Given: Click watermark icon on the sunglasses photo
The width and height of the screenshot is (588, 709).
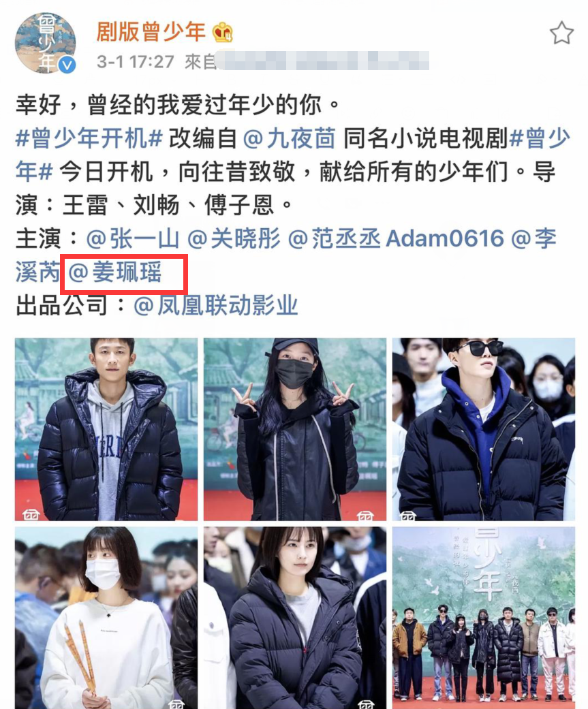Looking at the screenshot, I should tap(408, 515).
